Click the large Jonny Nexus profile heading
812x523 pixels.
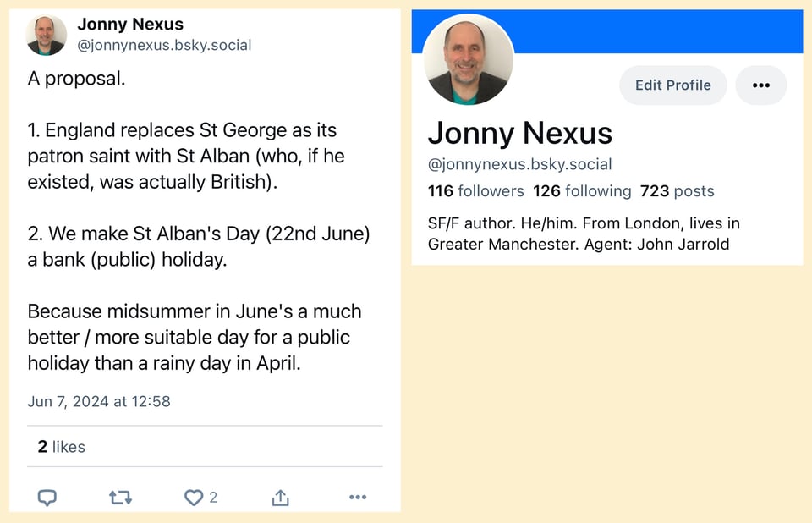(519, 133)
